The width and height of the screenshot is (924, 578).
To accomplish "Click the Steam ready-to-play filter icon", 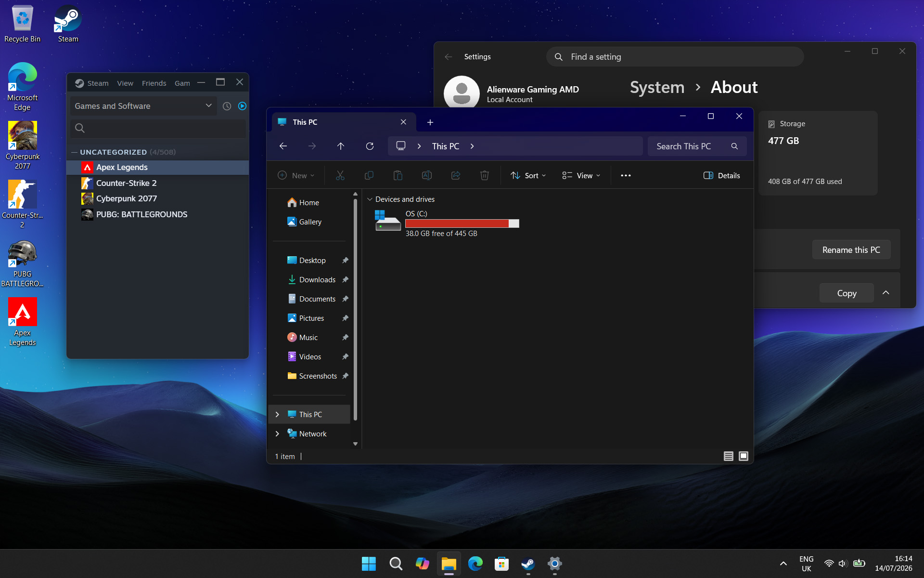I will 242,106.
